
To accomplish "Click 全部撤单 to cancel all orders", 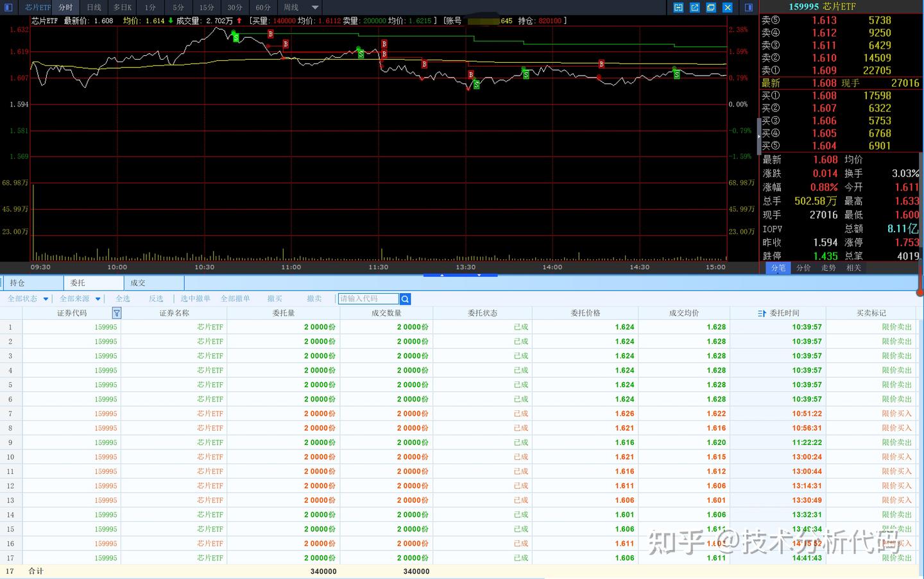I will click(235, 299).
